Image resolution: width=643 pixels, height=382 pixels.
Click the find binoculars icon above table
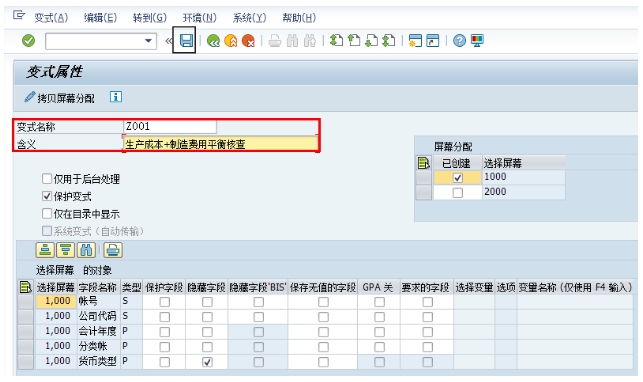[x=86, y=250]
